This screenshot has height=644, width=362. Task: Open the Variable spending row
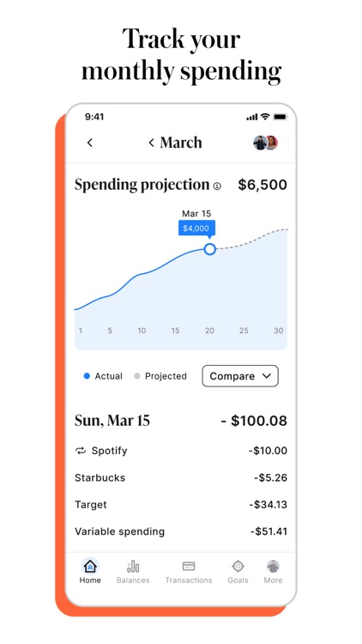(x=181, y=532)
